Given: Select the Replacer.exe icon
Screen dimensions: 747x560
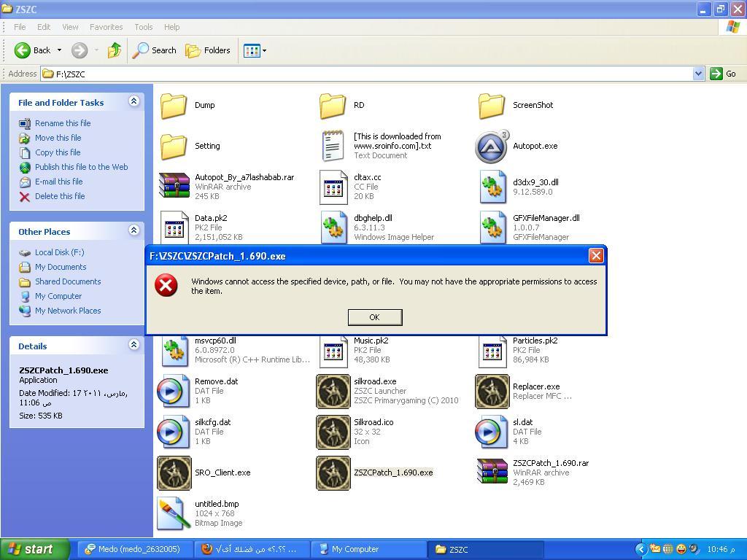Looking at the screenshot, I should click(492, 392).
